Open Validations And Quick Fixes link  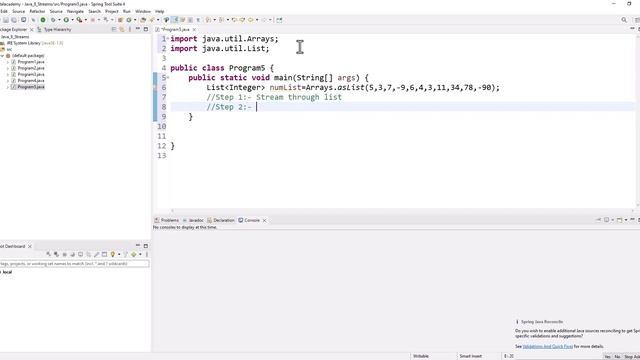pyautogui.click(x=548, y=346)
